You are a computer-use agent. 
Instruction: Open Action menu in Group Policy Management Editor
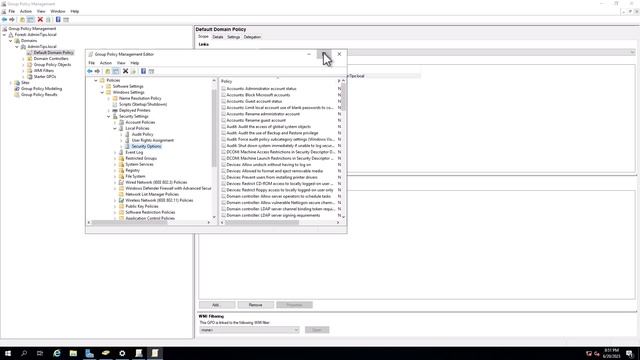106,63
